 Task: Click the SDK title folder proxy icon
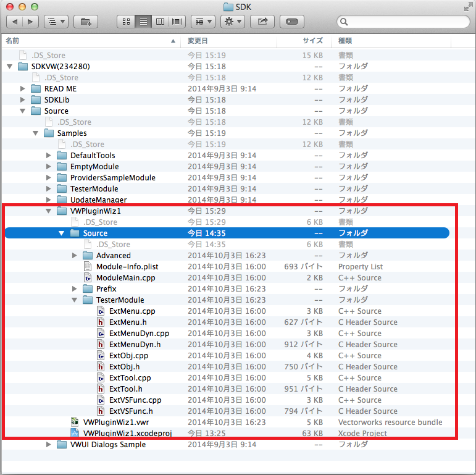coord(228,7)
